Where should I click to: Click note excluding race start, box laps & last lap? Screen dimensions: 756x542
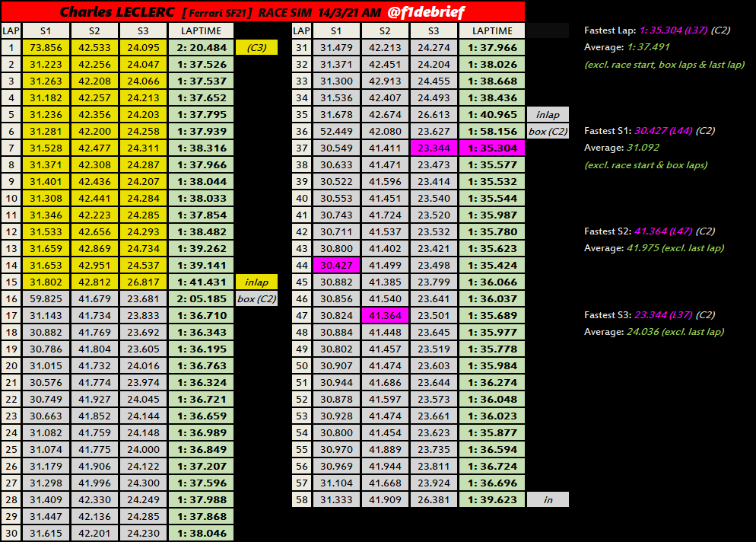(x=665, y=64)
